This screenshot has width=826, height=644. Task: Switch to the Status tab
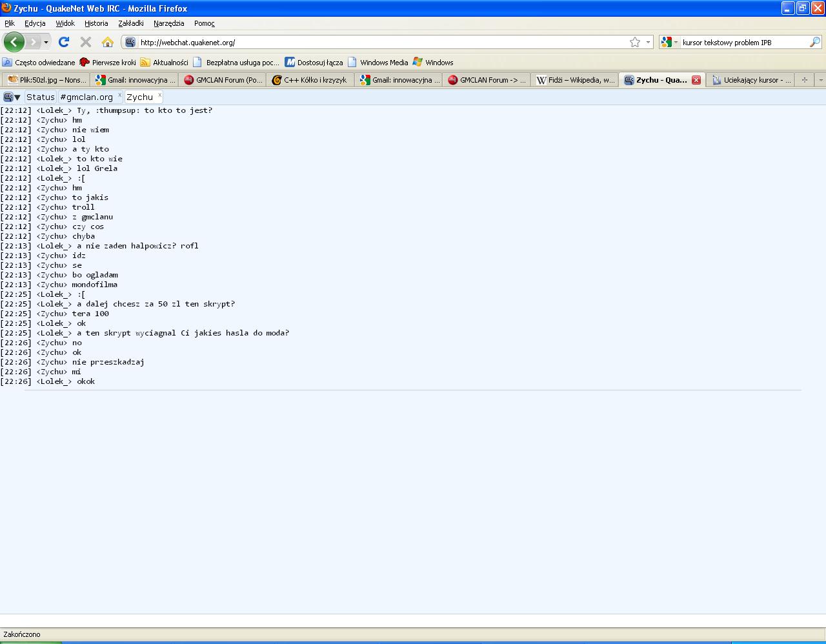tap(40, 97)
